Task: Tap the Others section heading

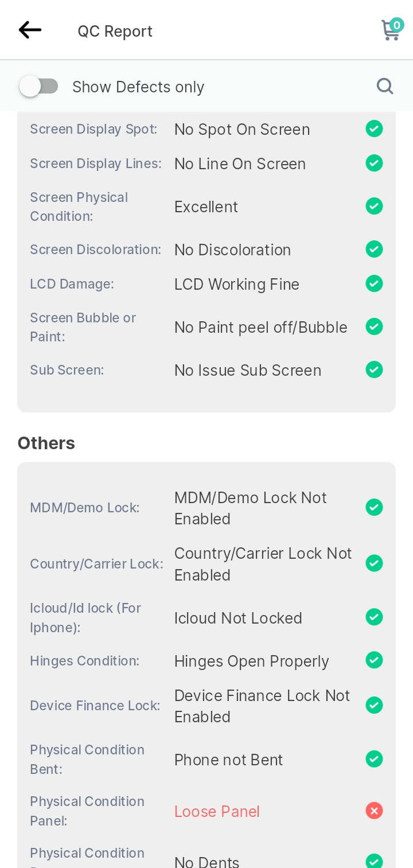Action: tap(46, 443)
